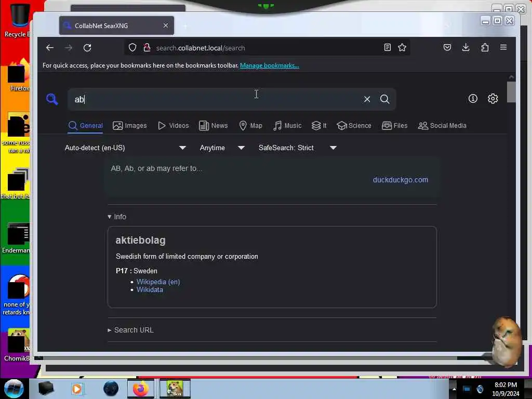Click the address bar URL
The height and width of the screenshot is (399, 532).
tap(200, 48)
